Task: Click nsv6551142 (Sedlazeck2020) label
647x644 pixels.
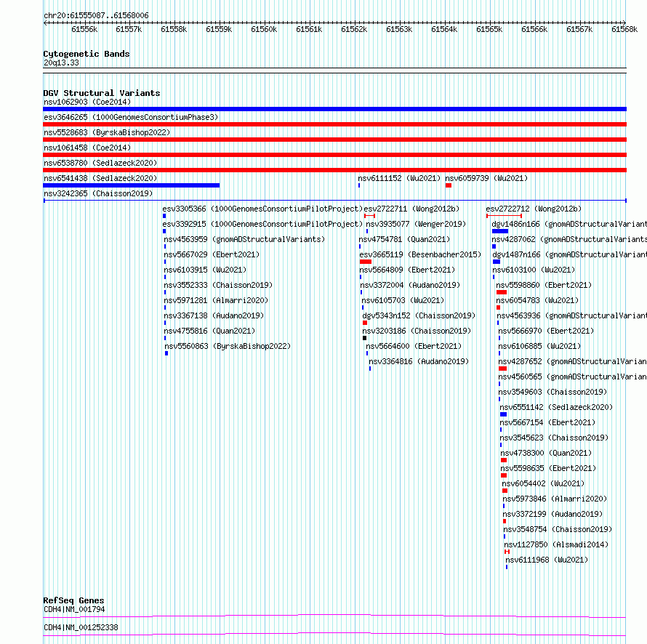Action: (x=556, y=407)
